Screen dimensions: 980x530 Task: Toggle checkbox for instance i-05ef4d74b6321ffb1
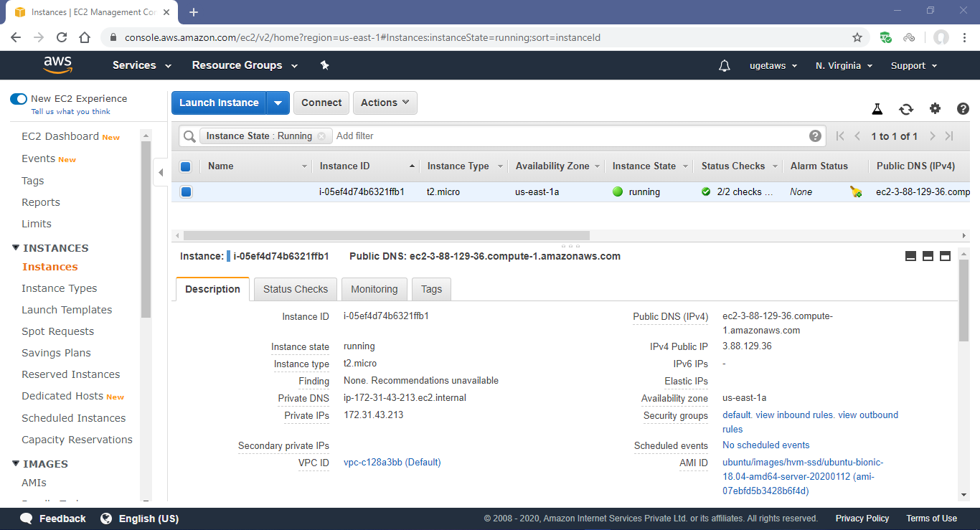186,191
